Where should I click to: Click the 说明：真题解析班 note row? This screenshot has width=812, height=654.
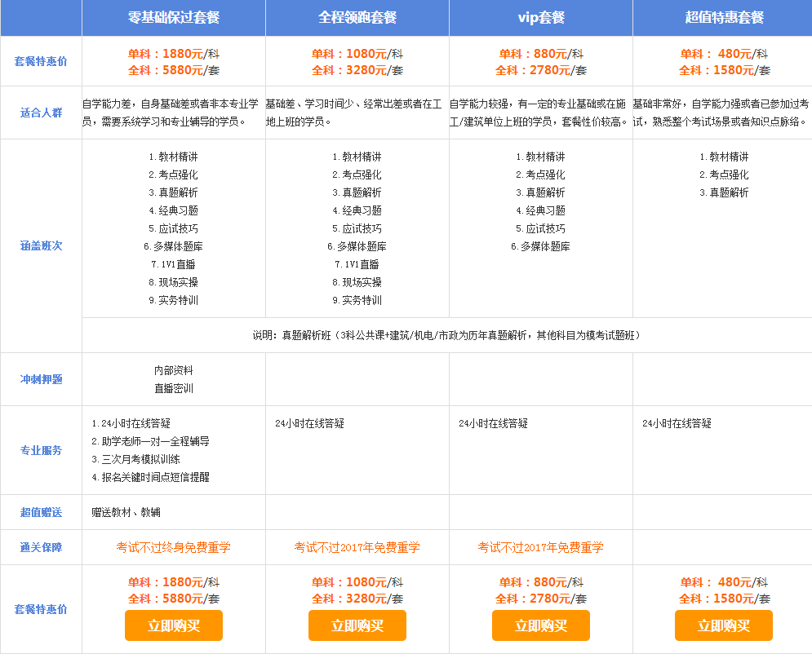pyautogui.click(x=446, y=335)
